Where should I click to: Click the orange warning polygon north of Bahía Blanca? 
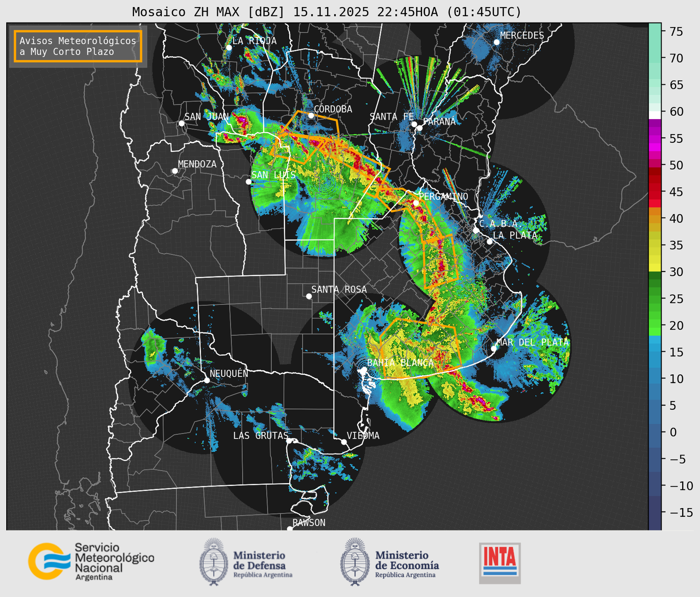click(x=420, y=349)
